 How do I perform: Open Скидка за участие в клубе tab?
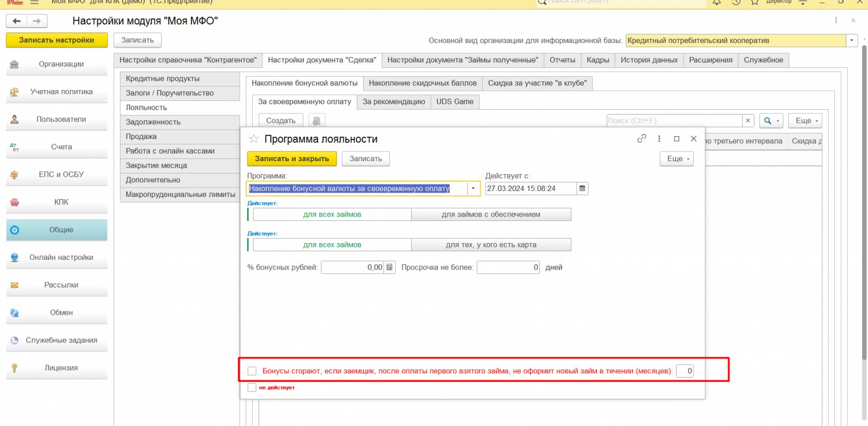pyautogui.click(x=537, y=83)
